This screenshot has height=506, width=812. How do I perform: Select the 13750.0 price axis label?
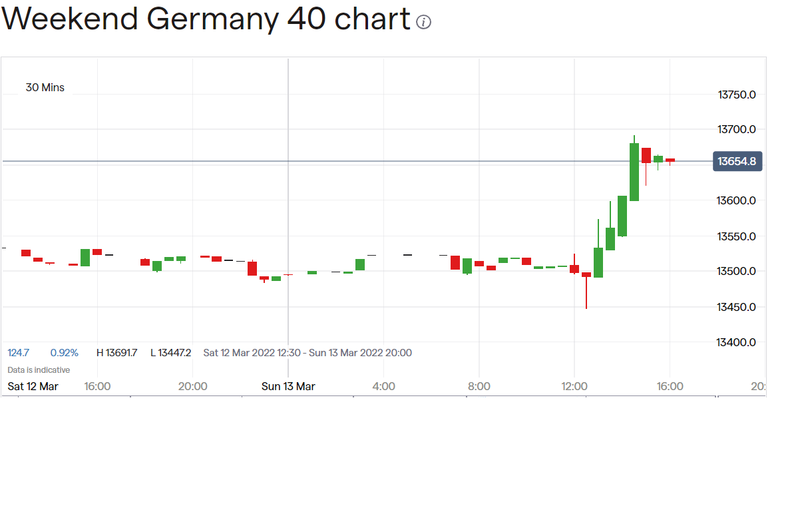tap(737, 95)
